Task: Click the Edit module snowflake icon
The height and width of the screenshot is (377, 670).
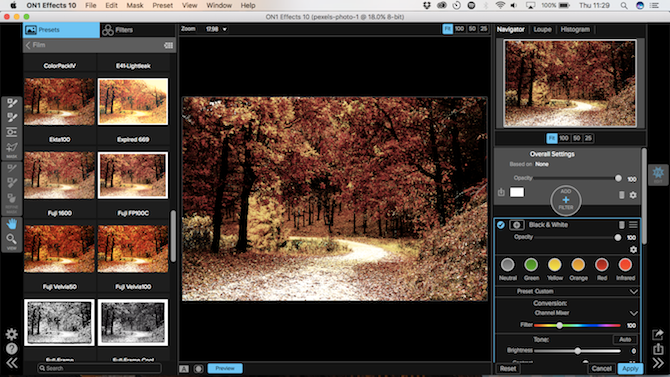Action: pos(658,174)
